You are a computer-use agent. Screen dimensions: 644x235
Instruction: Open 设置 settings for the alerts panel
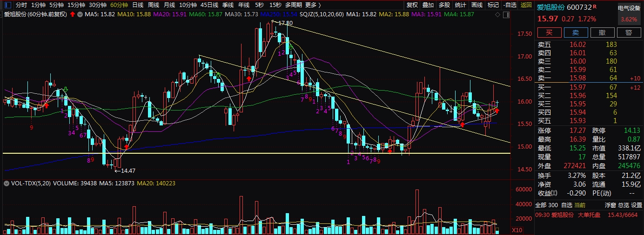637,205
